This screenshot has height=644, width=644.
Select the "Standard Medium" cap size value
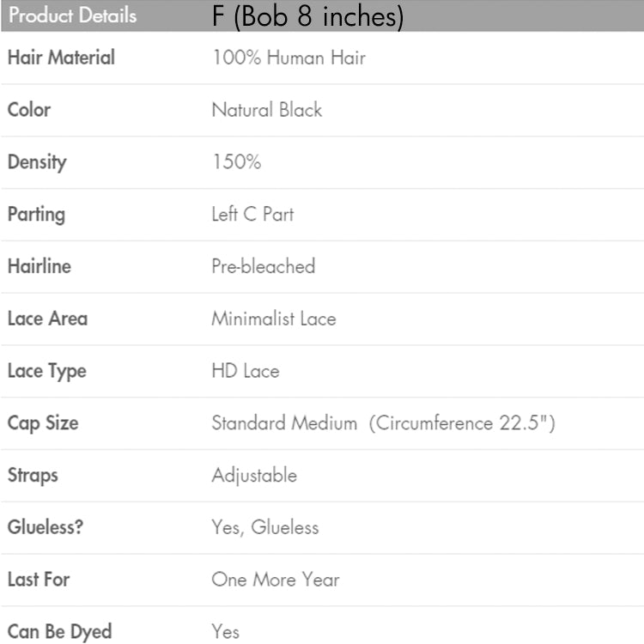click(x=284, y=423)
